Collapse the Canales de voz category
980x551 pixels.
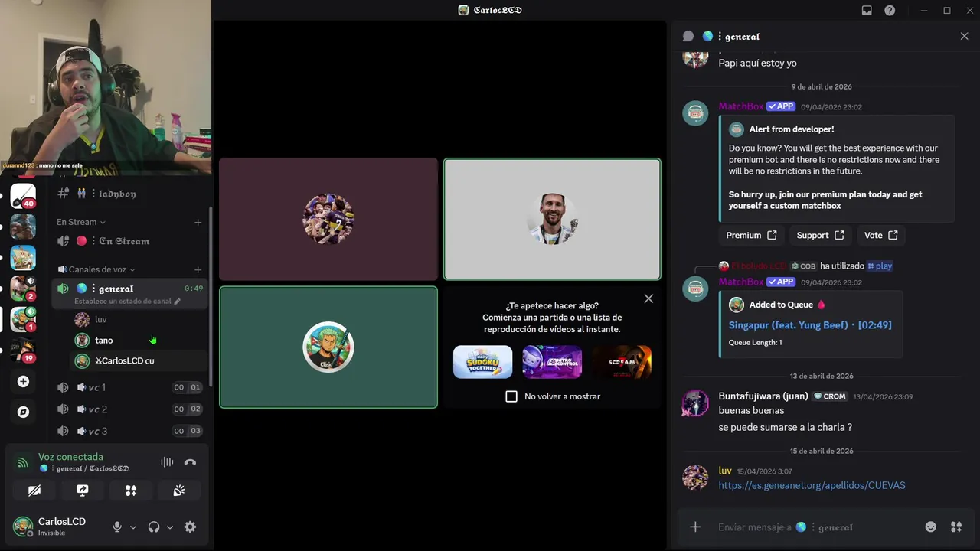96,269
